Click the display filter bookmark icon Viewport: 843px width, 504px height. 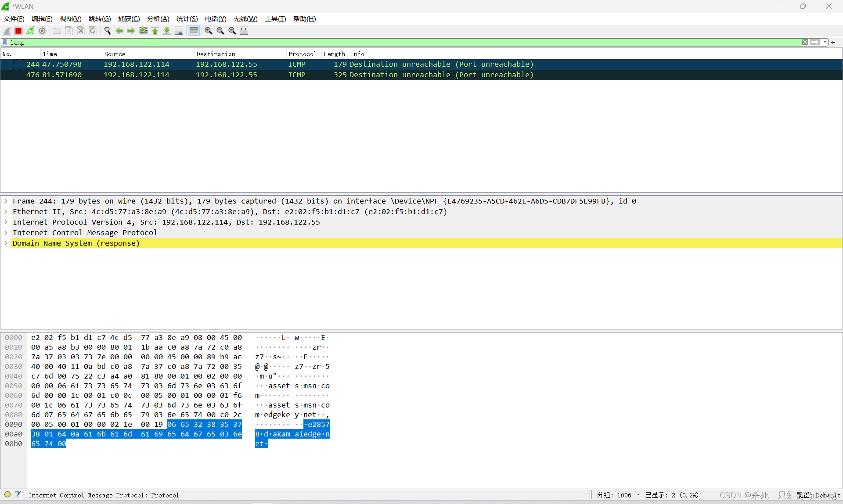[5, 42]
